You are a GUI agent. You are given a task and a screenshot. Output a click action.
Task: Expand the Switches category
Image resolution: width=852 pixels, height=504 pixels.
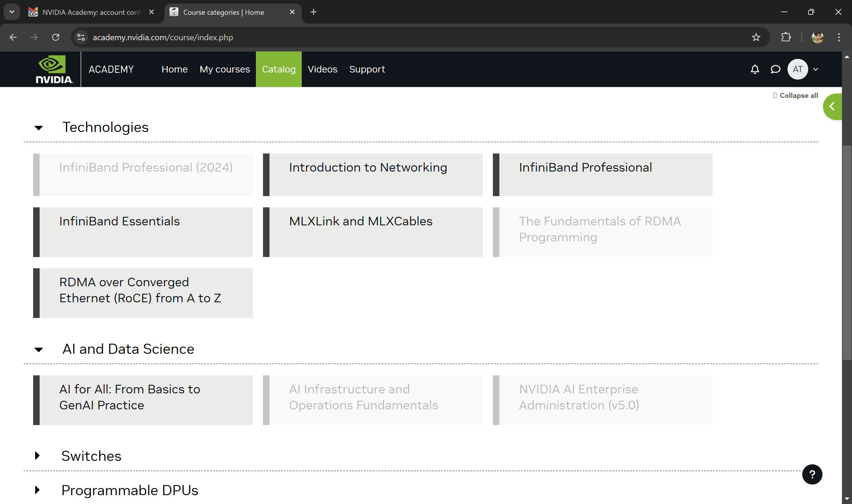[37, 455]
